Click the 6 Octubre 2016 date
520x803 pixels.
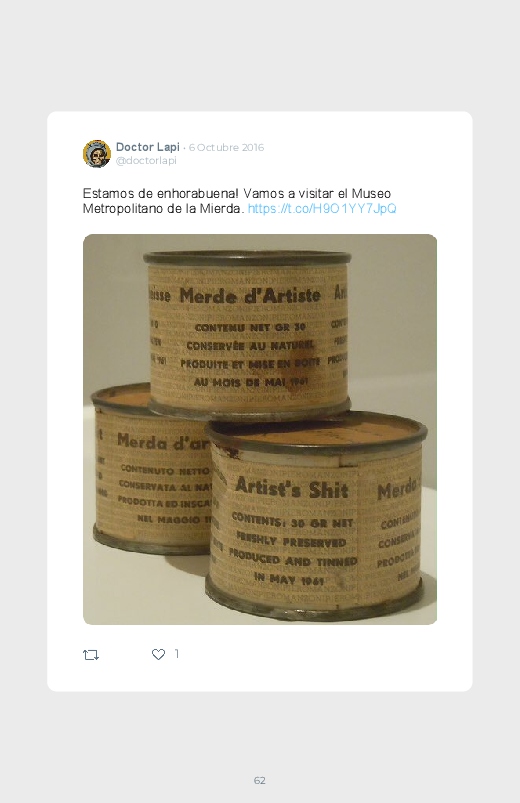(226, 147)
